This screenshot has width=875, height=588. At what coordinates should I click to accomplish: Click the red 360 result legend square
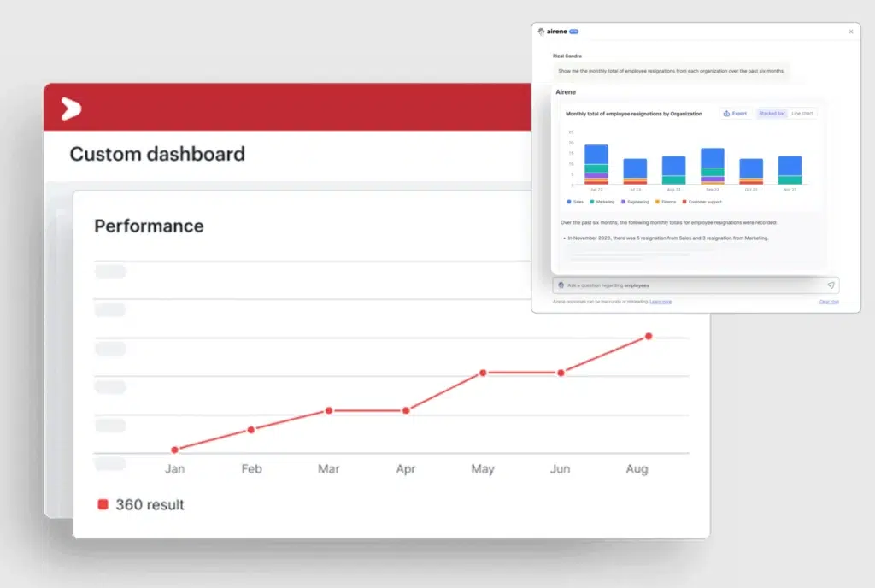[103, 505]
